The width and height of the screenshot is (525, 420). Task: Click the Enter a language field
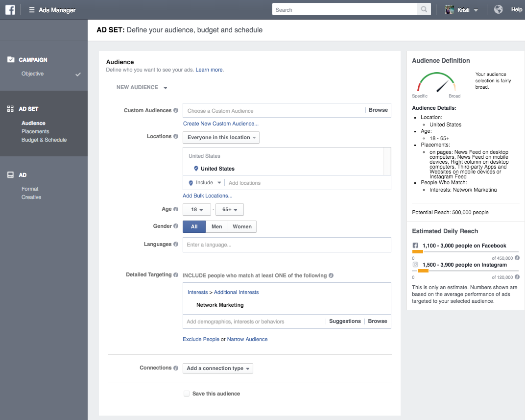point(287,245)
